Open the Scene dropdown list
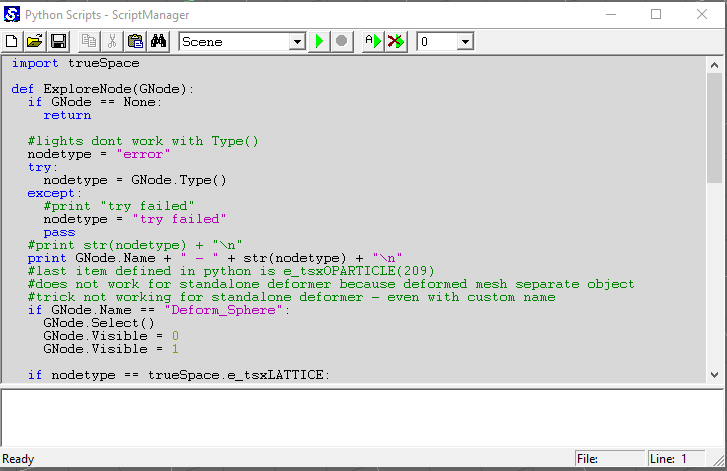The height and width of the screenshot is (471, 727). (x=297, y=42)
